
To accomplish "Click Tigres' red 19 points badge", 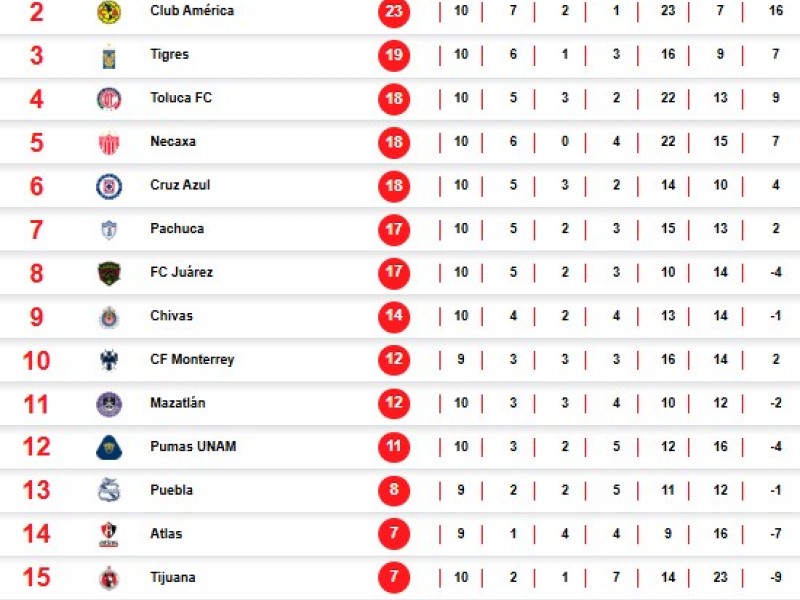I will click(394, 55).
